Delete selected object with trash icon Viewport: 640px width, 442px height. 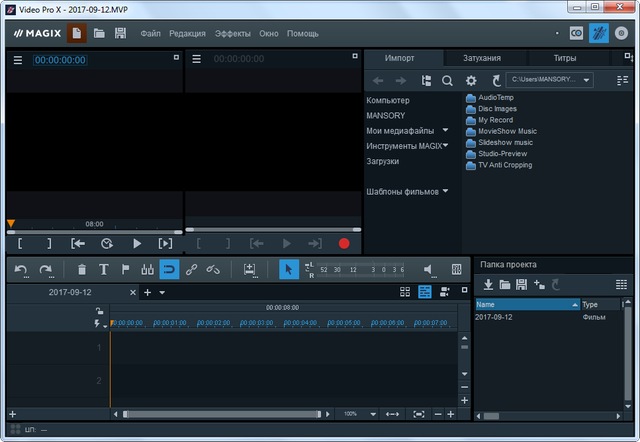coord(82,270)
